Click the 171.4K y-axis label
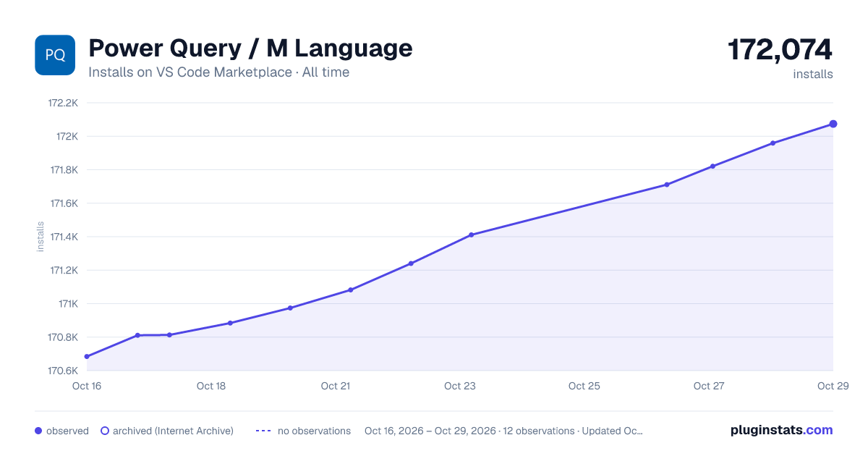 64,237
